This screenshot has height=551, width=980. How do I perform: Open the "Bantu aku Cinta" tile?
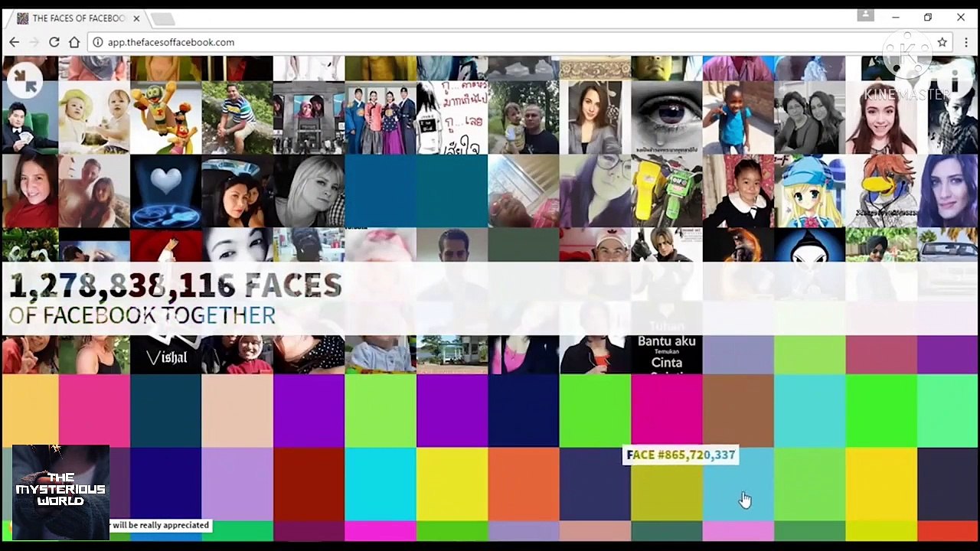point(666,354)
